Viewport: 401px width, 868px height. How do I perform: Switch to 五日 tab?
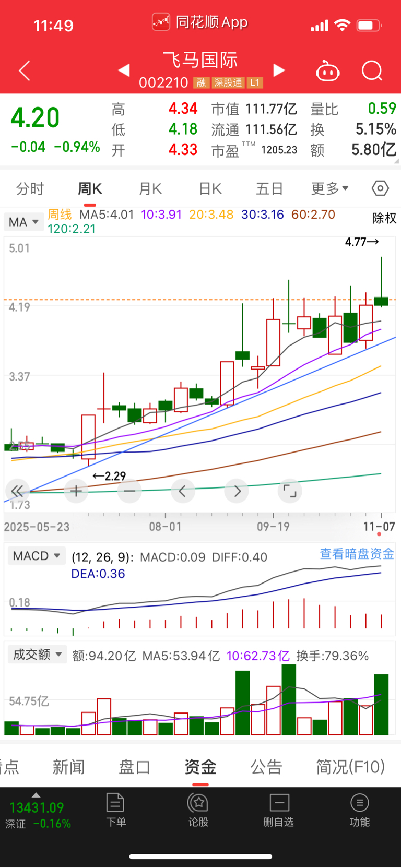pos(269,188)
